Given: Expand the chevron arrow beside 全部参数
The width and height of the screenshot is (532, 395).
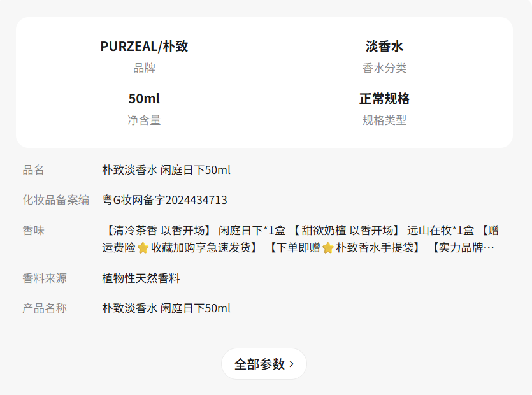Looking at the screenshot, I should click(x=292, y=364).
